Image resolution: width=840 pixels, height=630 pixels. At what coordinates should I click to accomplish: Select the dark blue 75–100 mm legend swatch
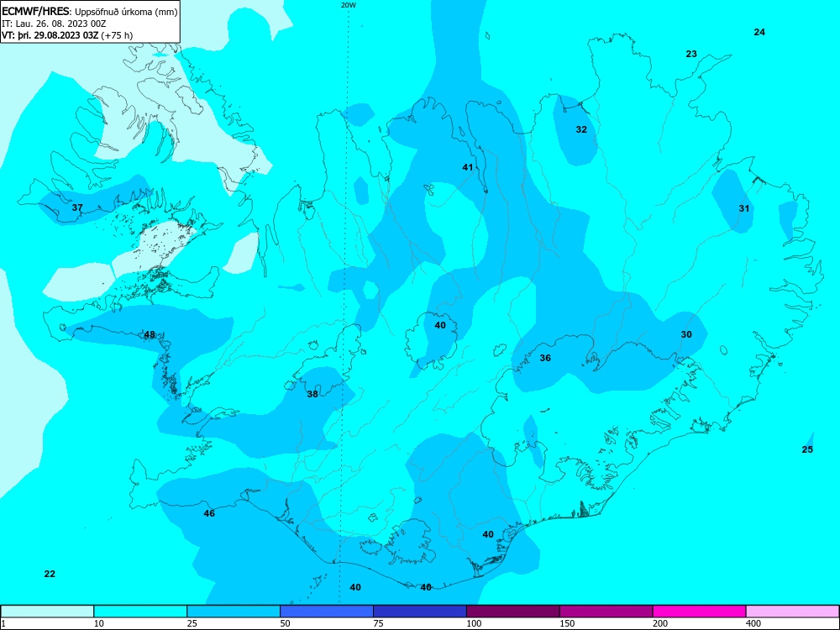click(420, 612)
